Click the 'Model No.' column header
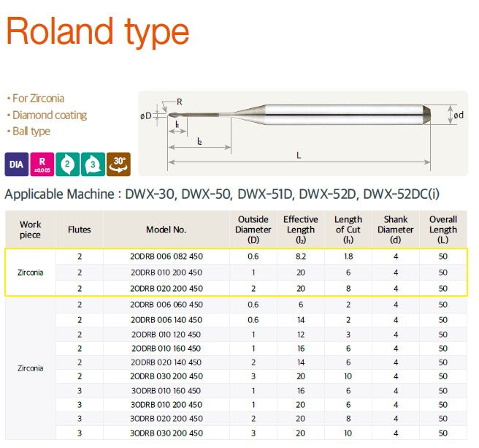Image resolution: width=479 pixels, height=448 pixels. pos(166,230)
